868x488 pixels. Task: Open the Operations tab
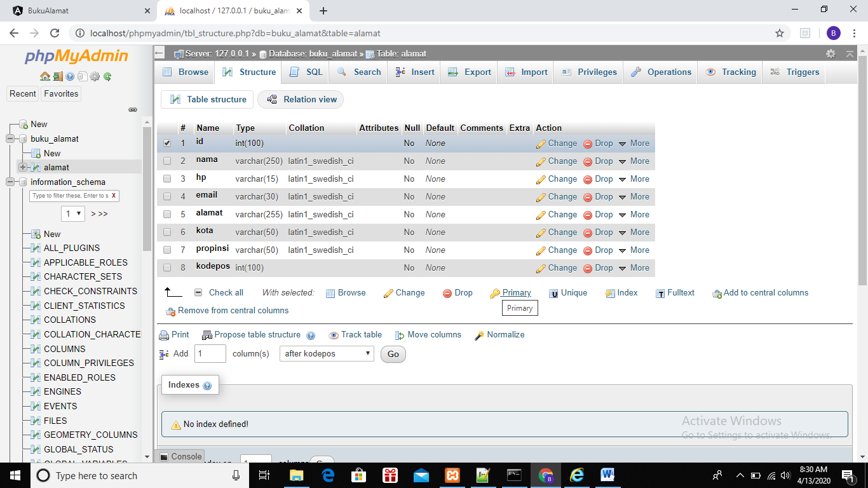pos(661,72)
